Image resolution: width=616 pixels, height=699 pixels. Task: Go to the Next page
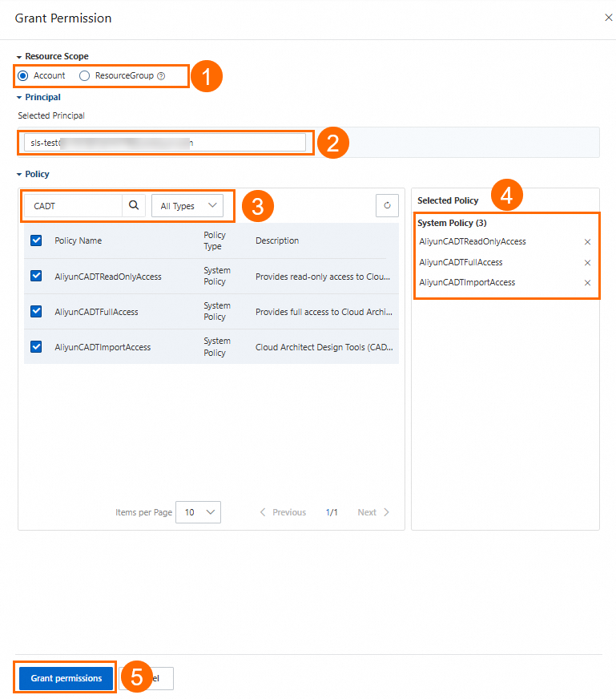pos(373,512)
